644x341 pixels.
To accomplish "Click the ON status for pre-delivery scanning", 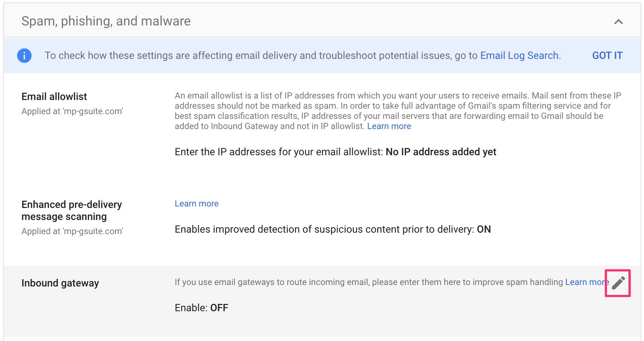I will 484,229.
